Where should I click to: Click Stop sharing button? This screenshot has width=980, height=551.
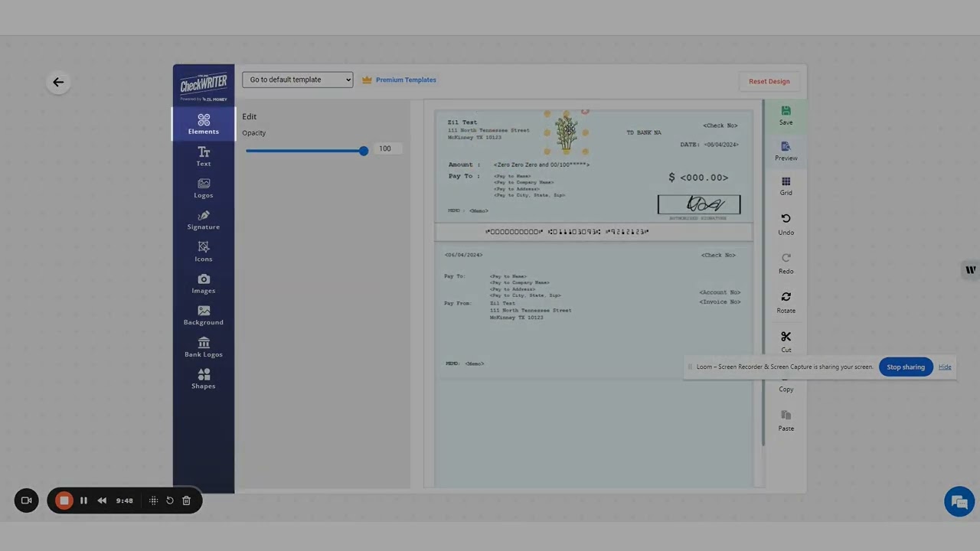[x=906, y=367]
